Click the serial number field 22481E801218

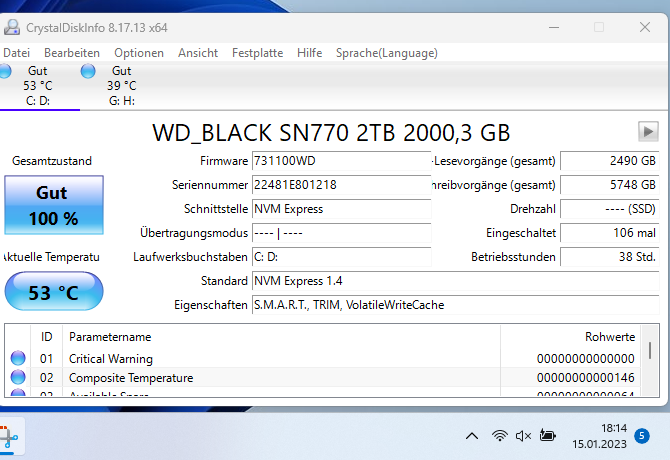point(341,185)
